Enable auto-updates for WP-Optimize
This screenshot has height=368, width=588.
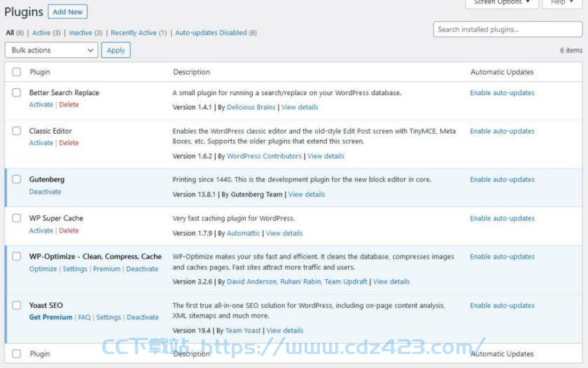point(502,256)
